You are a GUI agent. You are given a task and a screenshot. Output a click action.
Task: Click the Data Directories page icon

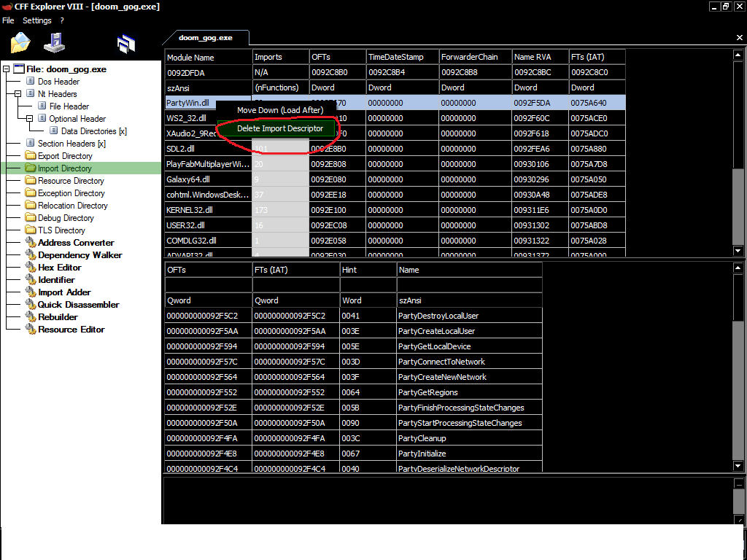tap(53, 131)
